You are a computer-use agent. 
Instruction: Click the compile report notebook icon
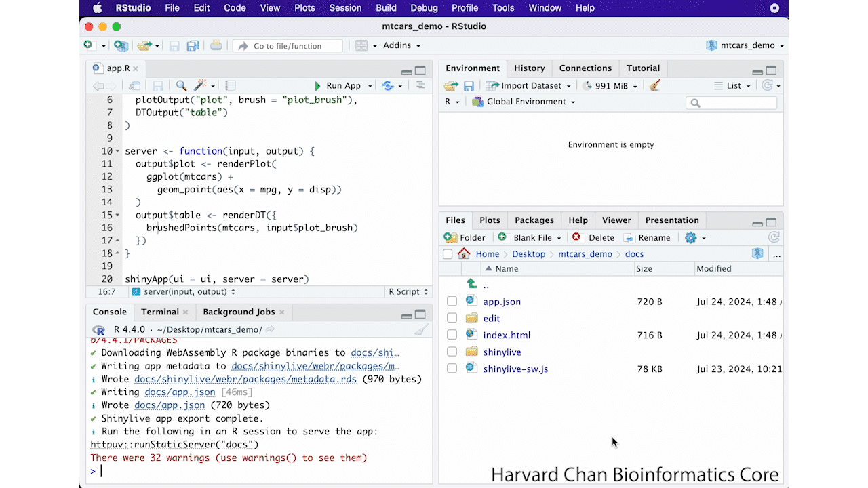tap(231, 86)
